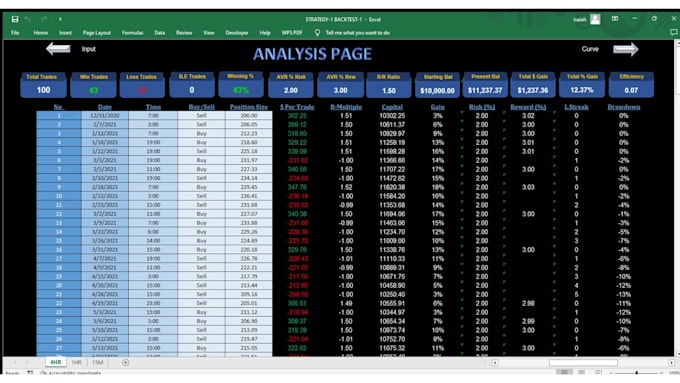The image size is (680, 383).
Task: Select capital cell 11075.32
Action: click(392, 348)
